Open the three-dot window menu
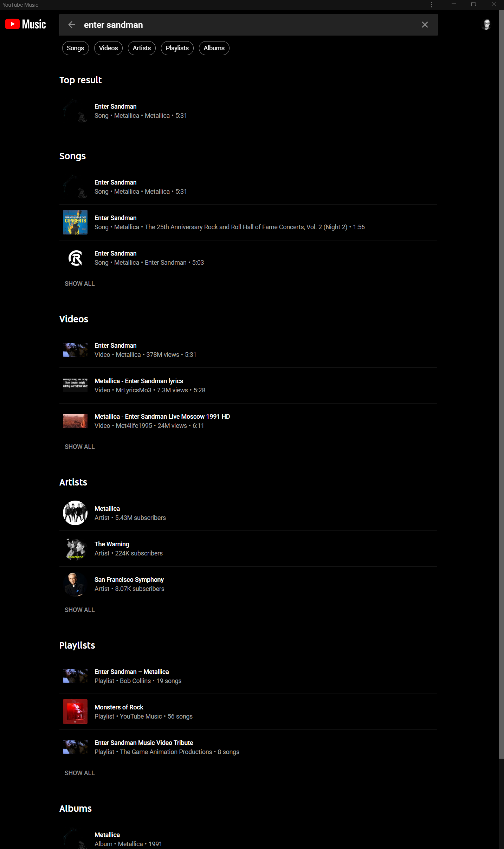The image size is (504, 849). [432, 5]
